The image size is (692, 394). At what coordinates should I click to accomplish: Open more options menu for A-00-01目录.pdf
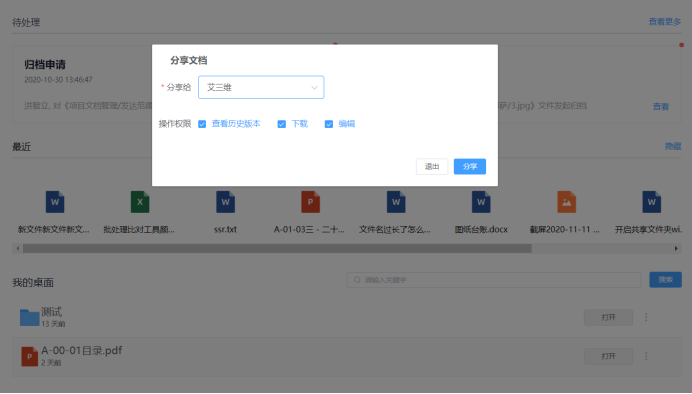tap(646, 356)
